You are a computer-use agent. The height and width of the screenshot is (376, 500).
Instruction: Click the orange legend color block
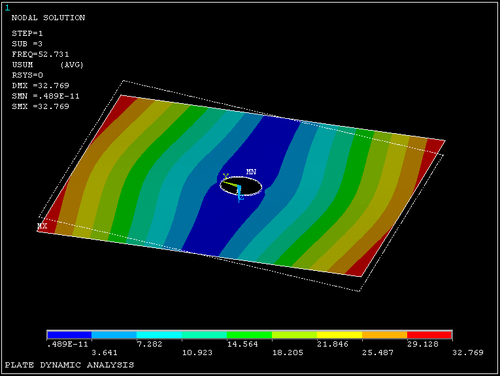385,335
